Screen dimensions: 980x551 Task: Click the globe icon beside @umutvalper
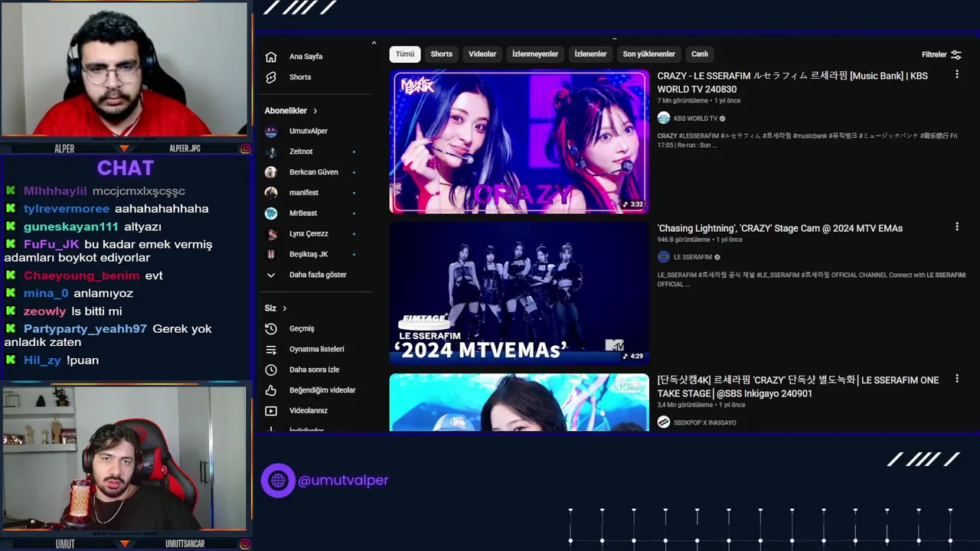[x=278, y=481]
